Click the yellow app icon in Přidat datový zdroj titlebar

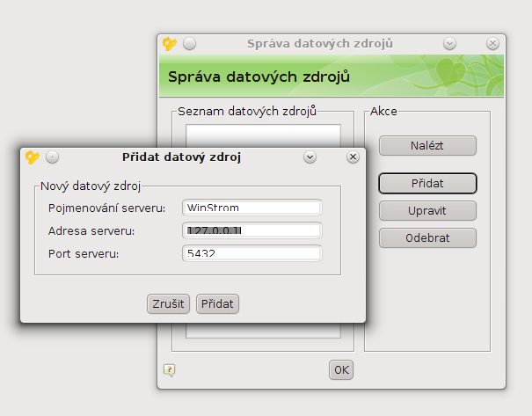click(33, 157)
